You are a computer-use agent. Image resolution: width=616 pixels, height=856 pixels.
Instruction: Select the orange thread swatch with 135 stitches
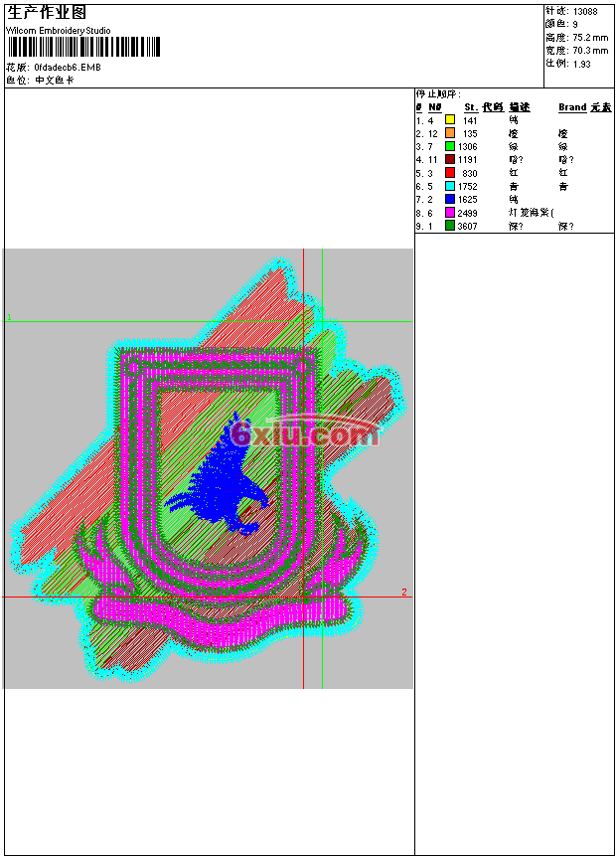pyautogui.click(x=450, y=133)
